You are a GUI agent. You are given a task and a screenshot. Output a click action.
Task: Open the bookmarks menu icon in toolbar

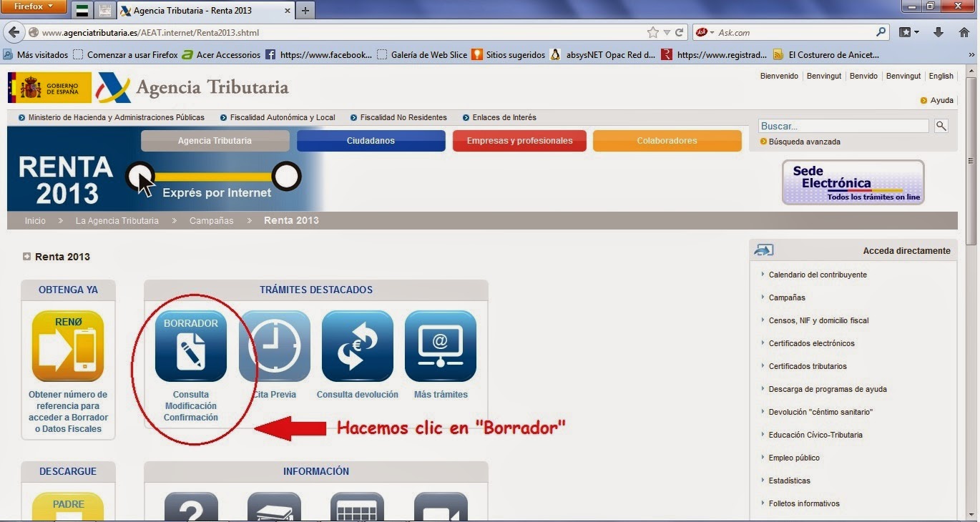(x=908, y=32)
